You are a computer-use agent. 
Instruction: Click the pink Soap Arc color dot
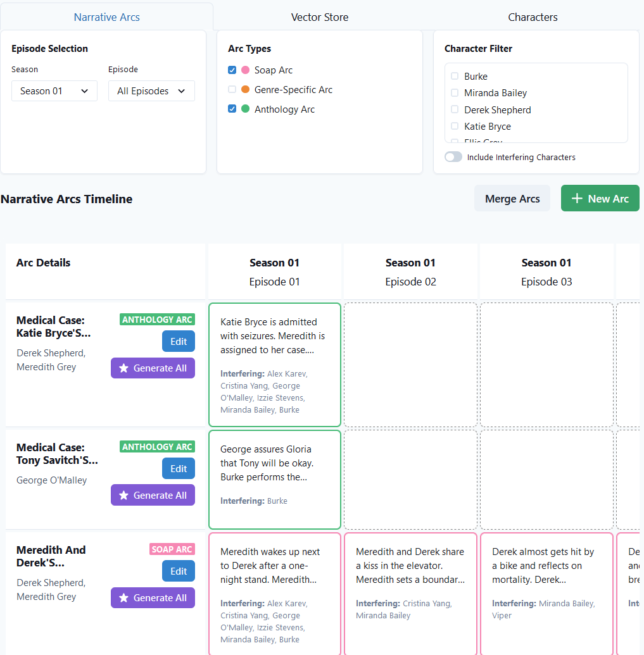[246, 70]
